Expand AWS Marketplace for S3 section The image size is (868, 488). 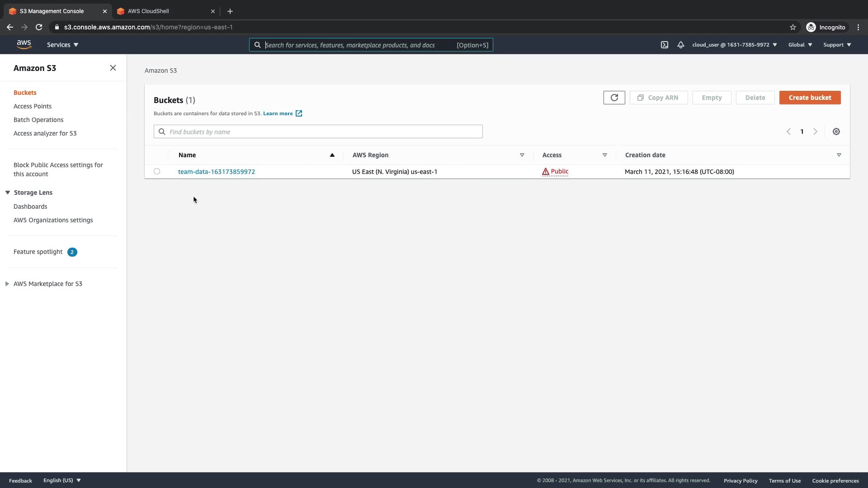pyautogui.click(x=7, y=284)
